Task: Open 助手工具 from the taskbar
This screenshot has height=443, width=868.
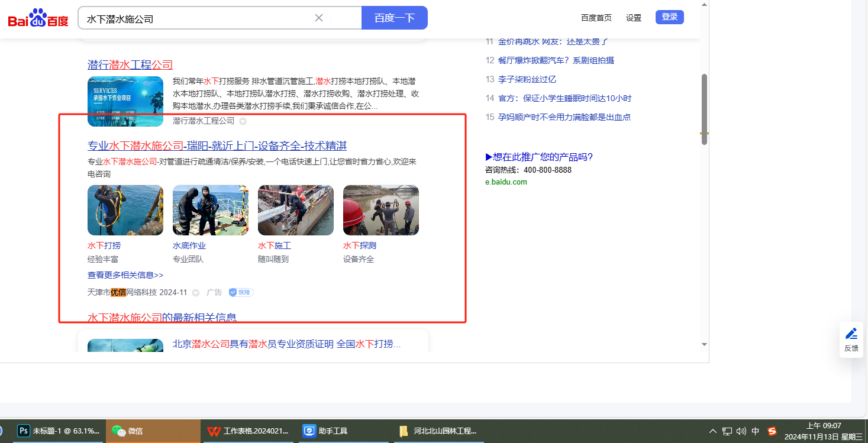Action: tap(309, 431)
